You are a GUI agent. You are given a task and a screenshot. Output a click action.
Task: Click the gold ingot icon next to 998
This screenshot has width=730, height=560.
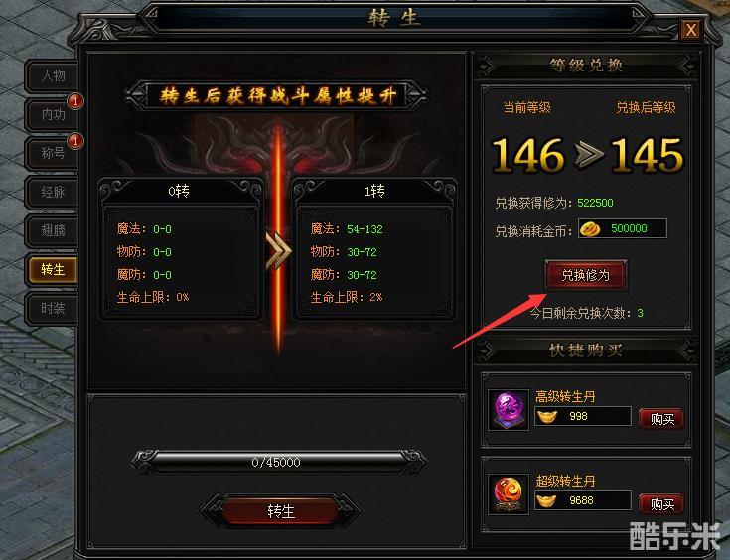[547, 416]
